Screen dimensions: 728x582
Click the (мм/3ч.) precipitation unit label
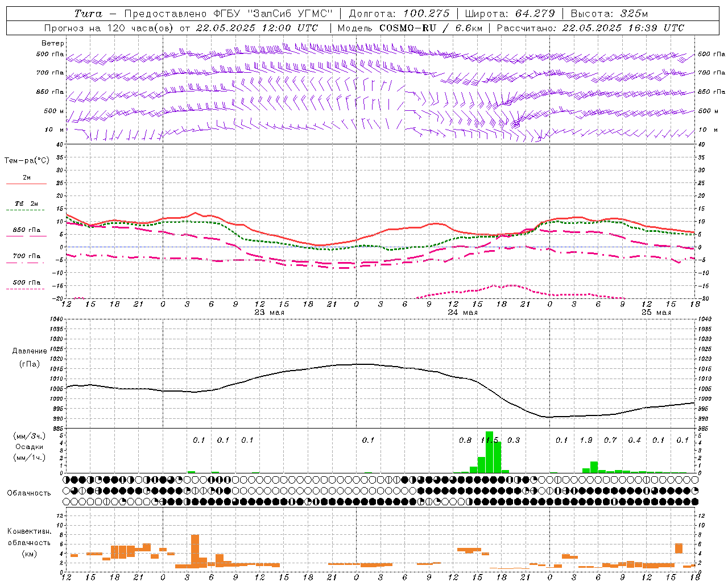click(30, 436)
